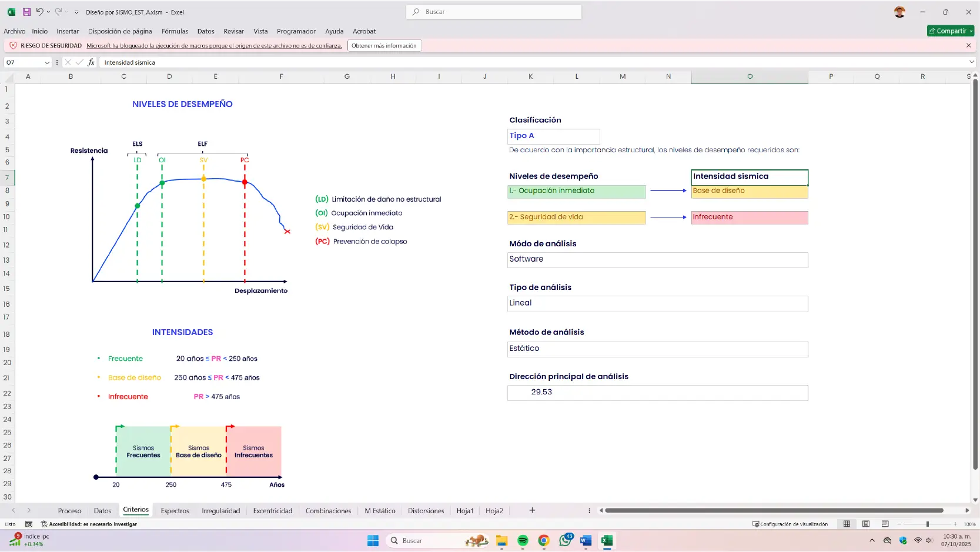Click the Compartir share button
The height and width of the screenshot is (552, 980).
949,31
